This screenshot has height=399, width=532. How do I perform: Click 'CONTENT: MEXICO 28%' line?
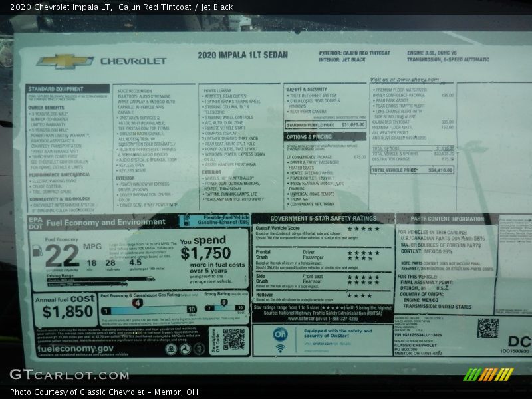[x=426, y=251]
